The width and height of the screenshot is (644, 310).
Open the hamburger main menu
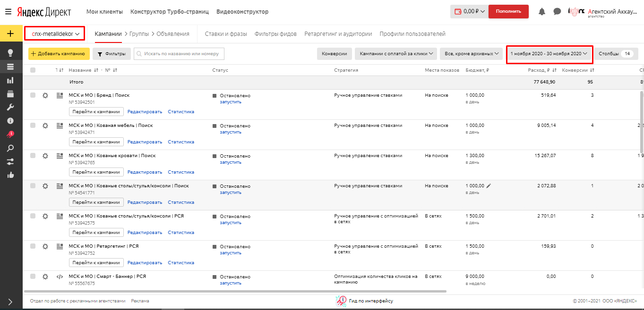(x=8, y=11)
